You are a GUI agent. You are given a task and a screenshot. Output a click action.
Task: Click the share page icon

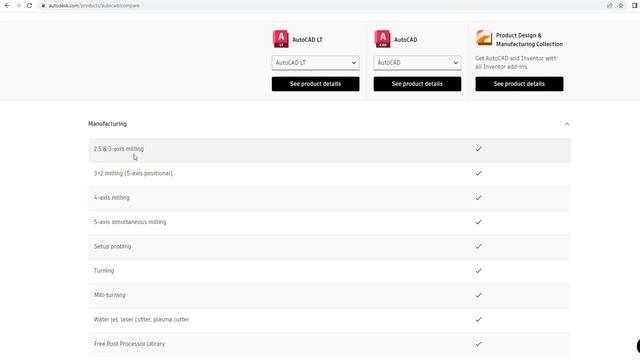609,6
